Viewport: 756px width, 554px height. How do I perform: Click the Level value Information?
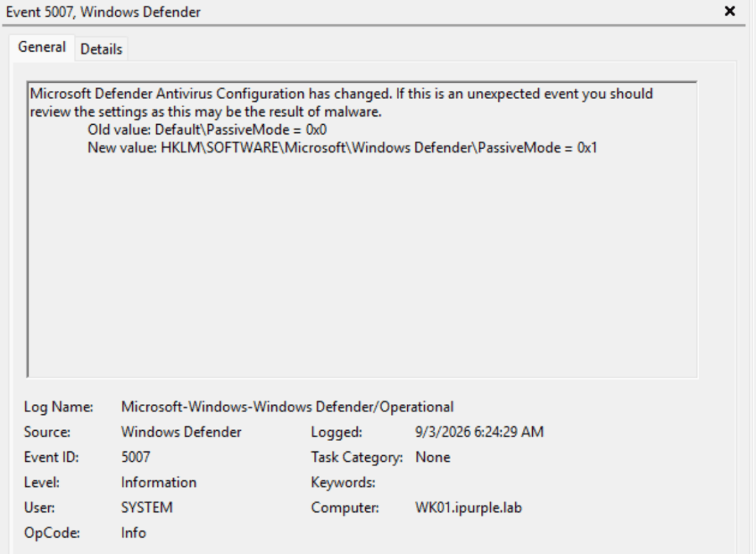pos(159,482)
